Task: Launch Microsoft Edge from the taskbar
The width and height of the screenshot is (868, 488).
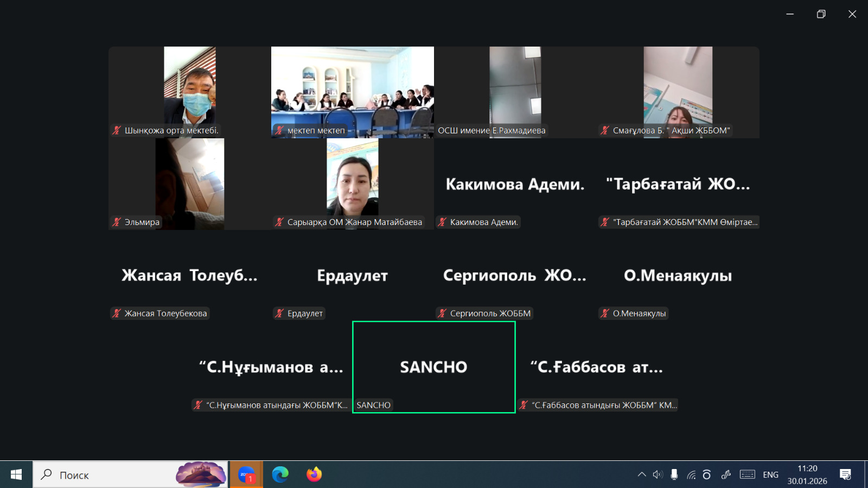Action: tap(280, 474)
